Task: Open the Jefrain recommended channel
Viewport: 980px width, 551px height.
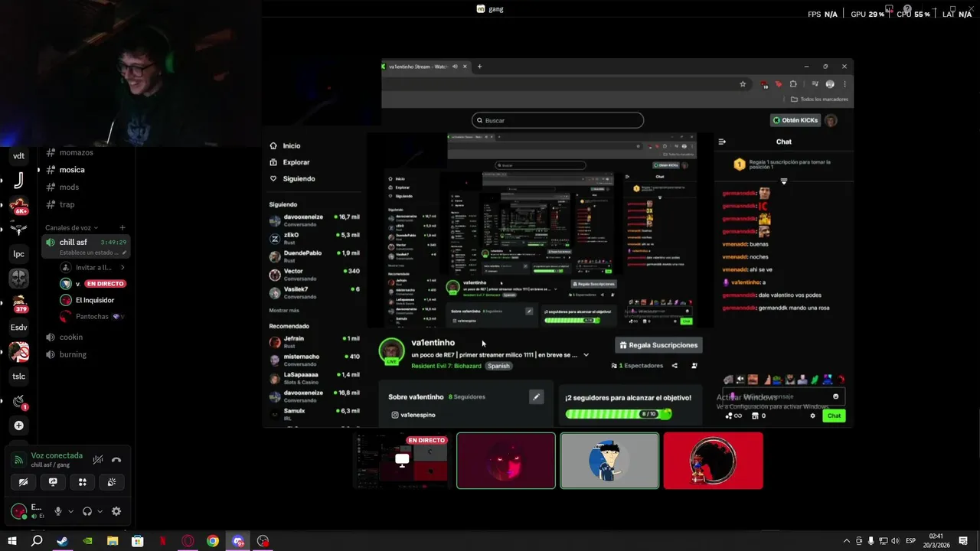Action: [x=314, y=341]
